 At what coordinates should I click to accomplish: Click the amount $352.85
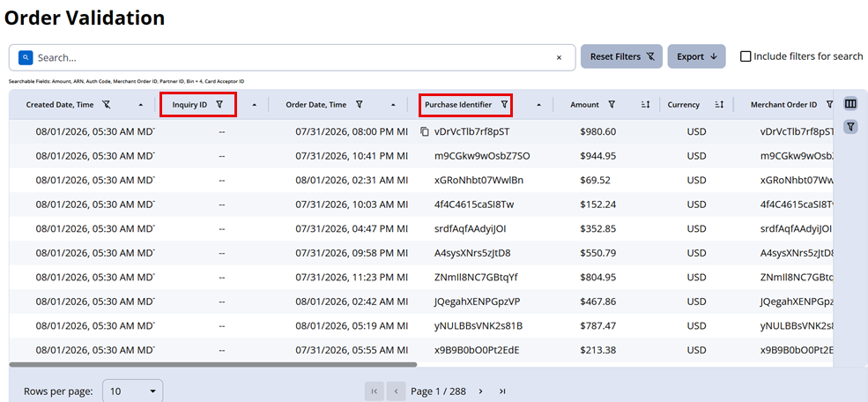pyautogui.click(x=598, y=229)
